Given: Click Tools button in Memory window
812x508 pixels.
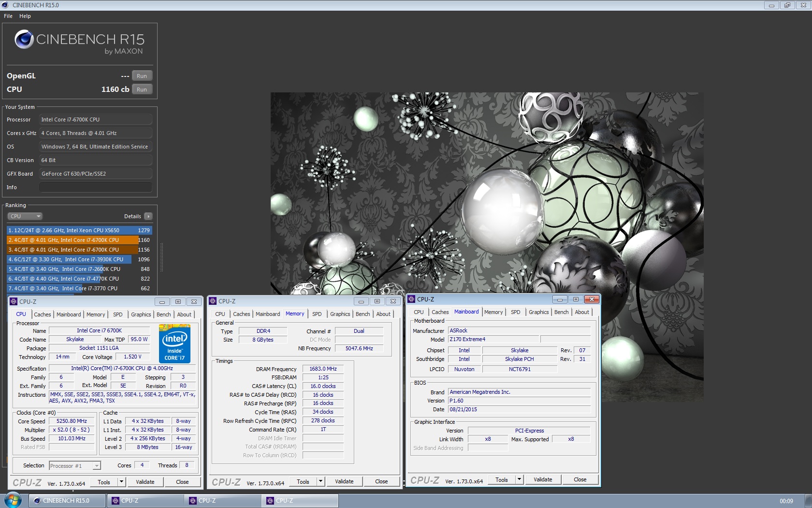Looking at the screenshot, I should point(303,481).
